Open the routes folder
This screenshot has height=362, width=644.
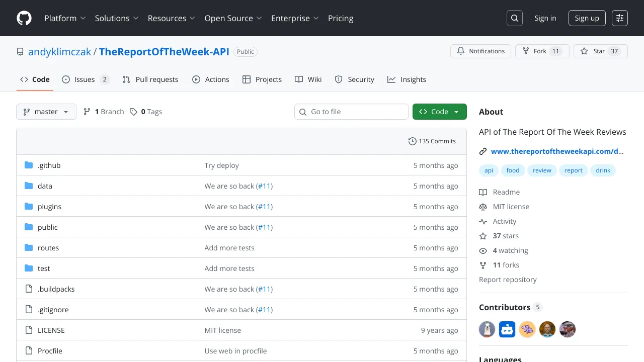[48, 248]
